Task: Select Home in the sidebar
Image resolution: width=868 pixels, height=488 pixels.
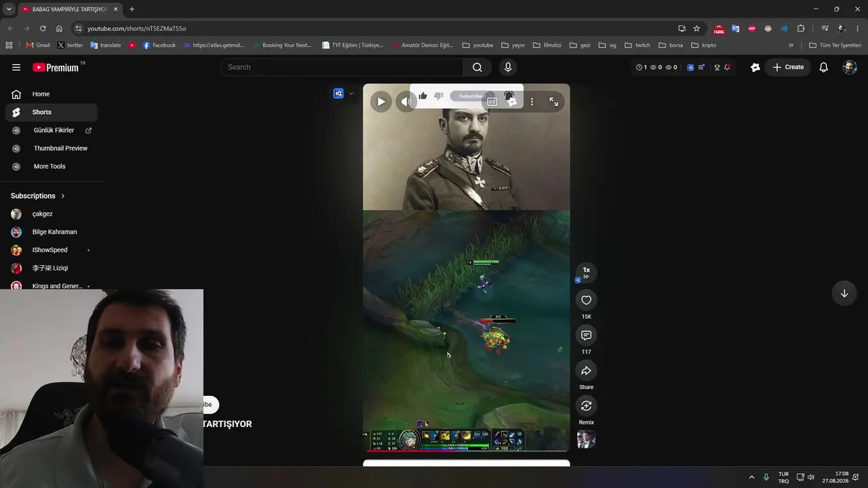Action: pyautogui.click(x=52, y=94)
